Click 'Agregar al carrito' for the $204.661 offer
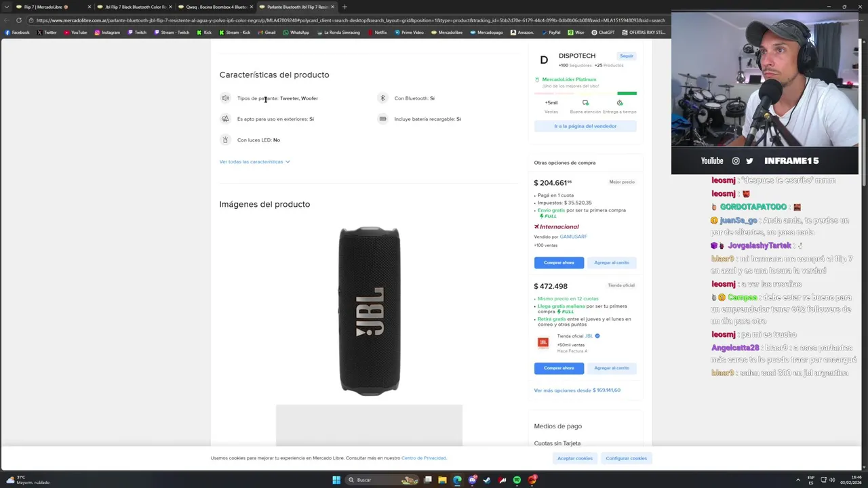 612,262
